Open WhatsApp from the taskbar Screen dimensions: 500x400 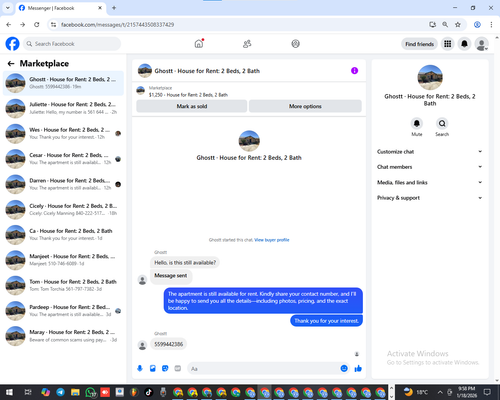pyautogui.click(x=90, y=392)
